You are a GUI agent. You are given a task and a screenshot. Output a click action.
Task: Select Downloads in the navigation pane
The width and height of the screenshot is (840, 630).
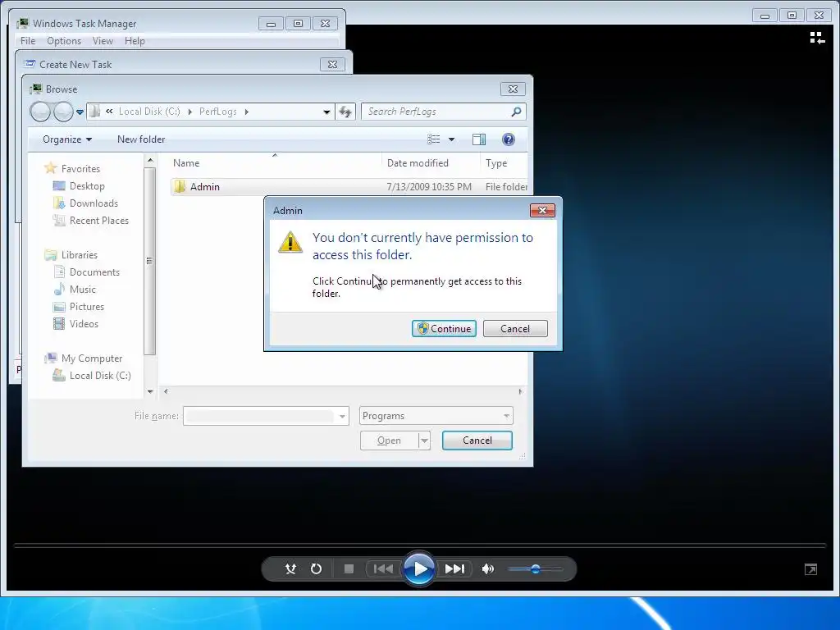coord(94,203)
